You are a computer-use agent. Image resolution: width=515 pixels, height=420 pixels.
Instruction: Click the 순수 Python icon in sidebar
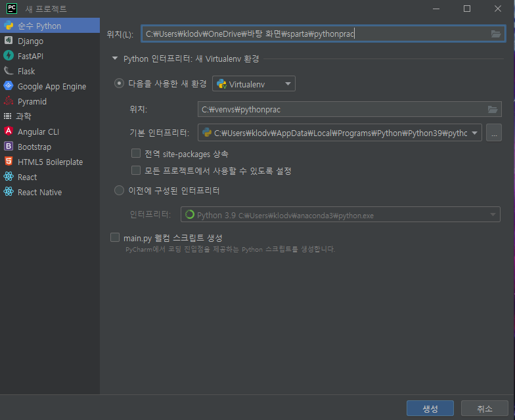[x=9, y=26]
